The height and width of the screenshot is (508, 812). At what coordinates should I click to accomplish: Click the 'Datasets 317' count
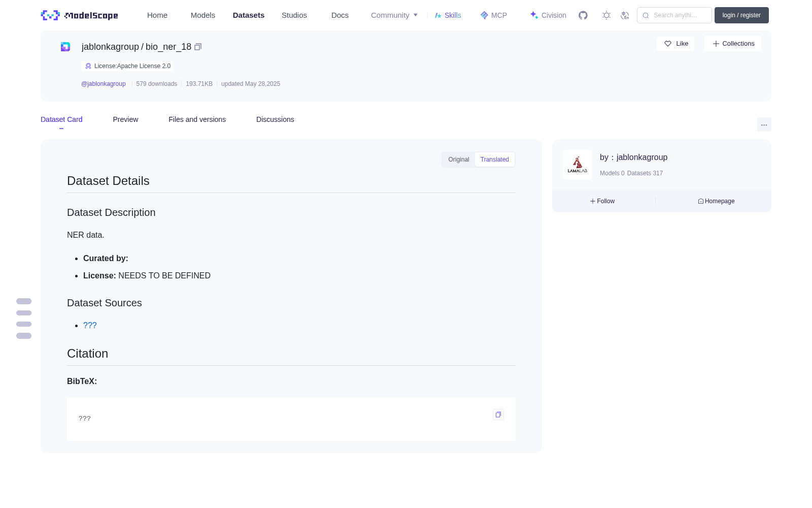645,173
